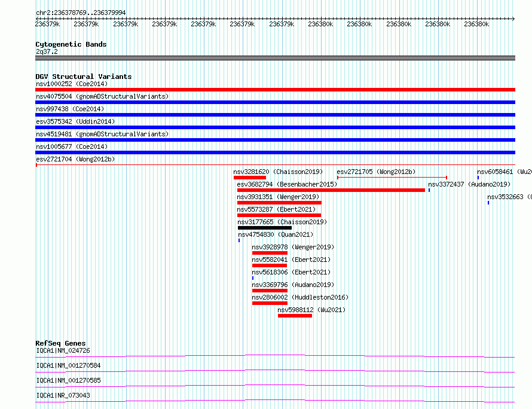Click the RefSeq Genes track heading
Viewport: 532px width, 409px height.
60,343
